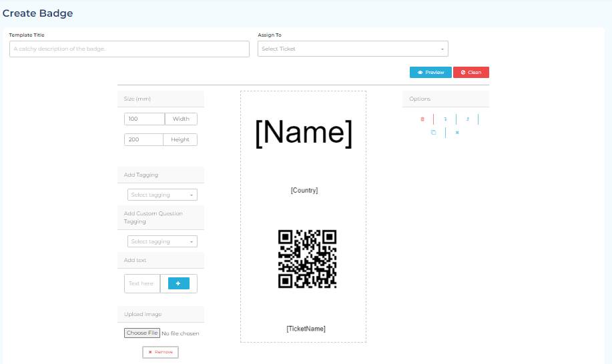Click the 'Size (mm)' section header

tap(161, 99)
